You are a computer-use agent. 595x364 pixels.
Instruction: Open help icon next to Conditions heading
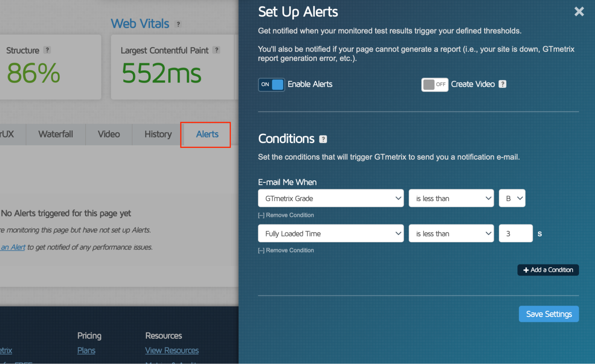click(323, 139)
